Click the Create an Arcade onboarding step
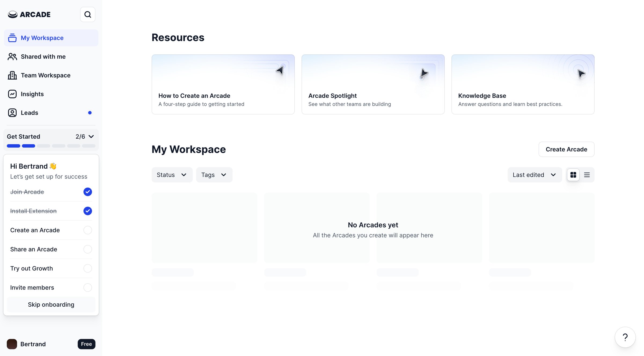Image resolution: width=644 pixels, height=356 pixels. 51,230
